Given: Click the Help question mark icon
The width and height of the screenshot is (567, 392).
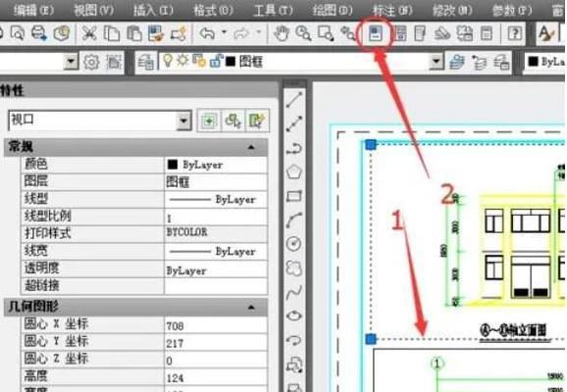Looking at the screenshot, I should click(515, 33).
